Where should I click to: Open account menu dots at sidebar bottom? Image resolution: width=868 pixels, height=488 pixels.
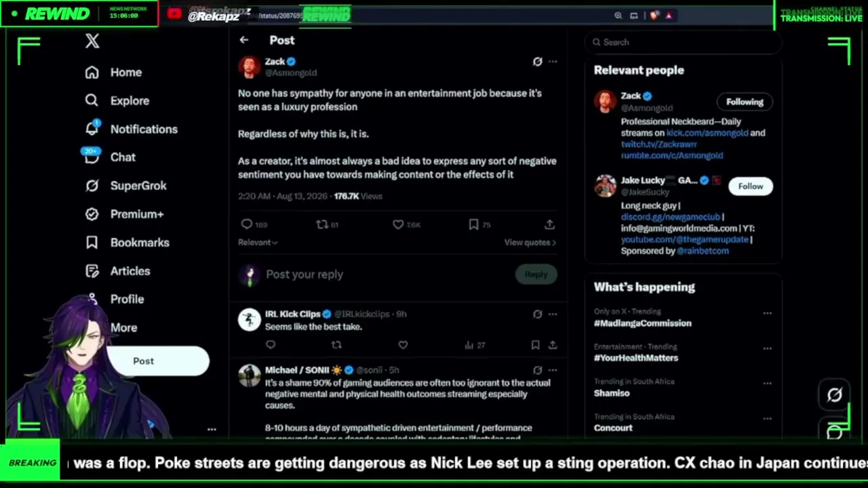click(x=212, y=429)
